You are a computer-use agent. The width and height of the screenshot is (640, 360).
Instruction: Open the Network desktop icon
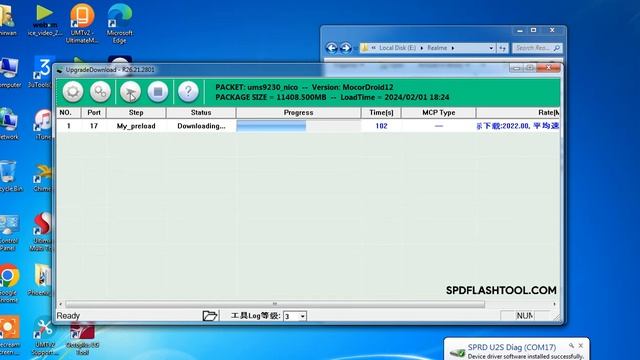point(9,124)
